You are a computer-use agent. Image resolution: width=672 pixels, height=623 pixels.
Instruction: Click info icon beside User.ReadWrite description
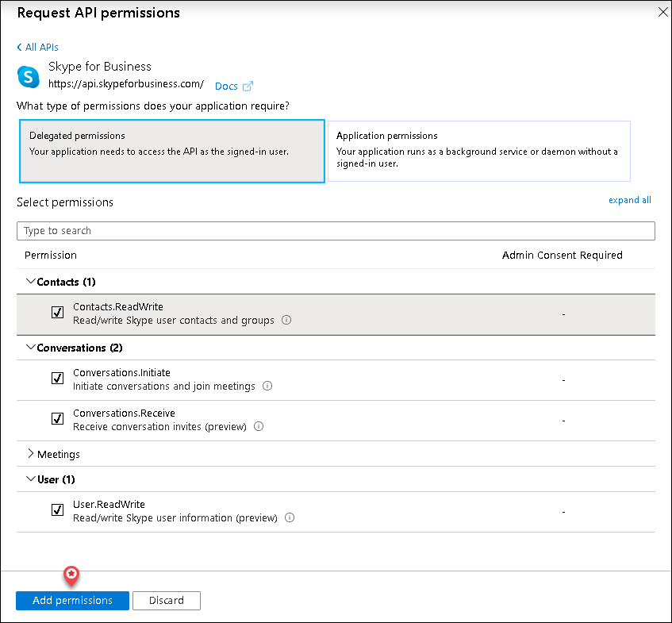[x=290, y=518]
